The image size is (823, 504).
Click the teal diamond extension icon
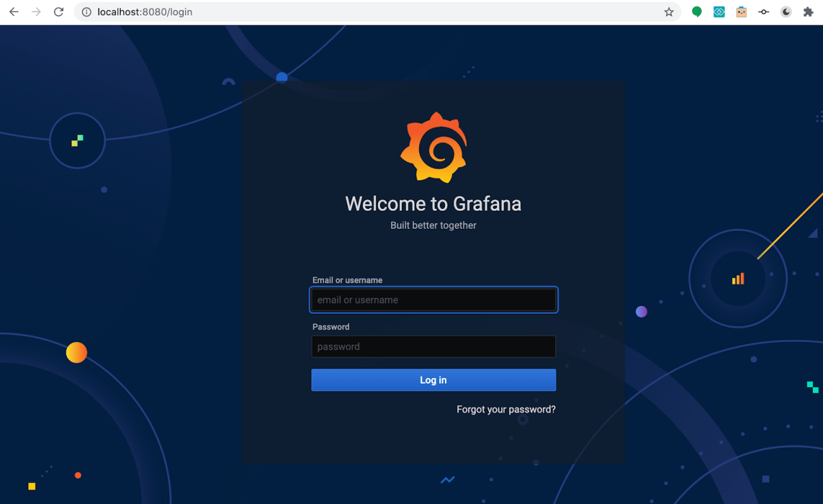[x=719, y=12]
